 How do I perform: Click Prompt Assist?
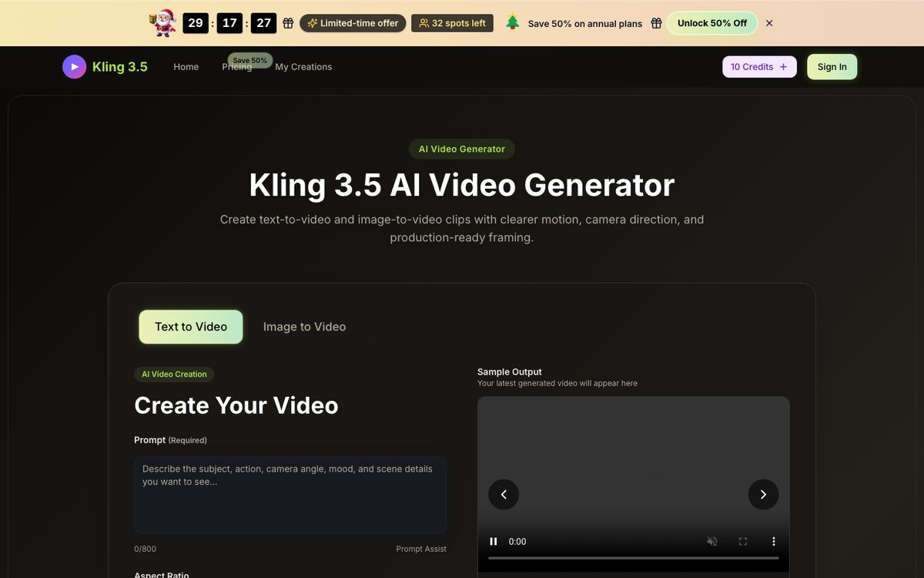421,549
